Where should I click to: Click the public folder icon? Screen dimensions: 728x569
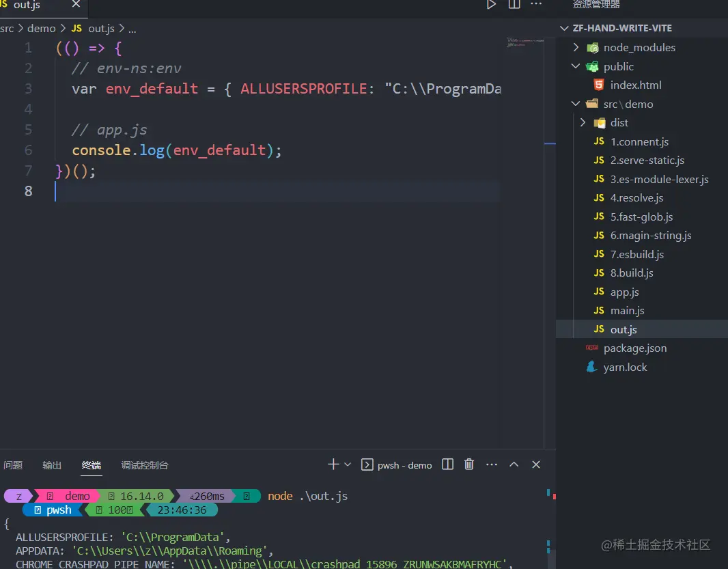coord(592,66)
